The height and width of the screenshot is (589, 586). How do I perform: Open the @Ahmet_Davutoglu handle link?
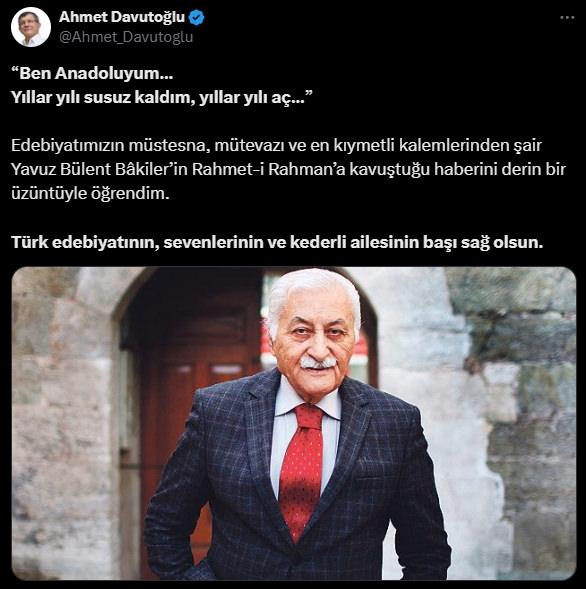click(126, 37)
